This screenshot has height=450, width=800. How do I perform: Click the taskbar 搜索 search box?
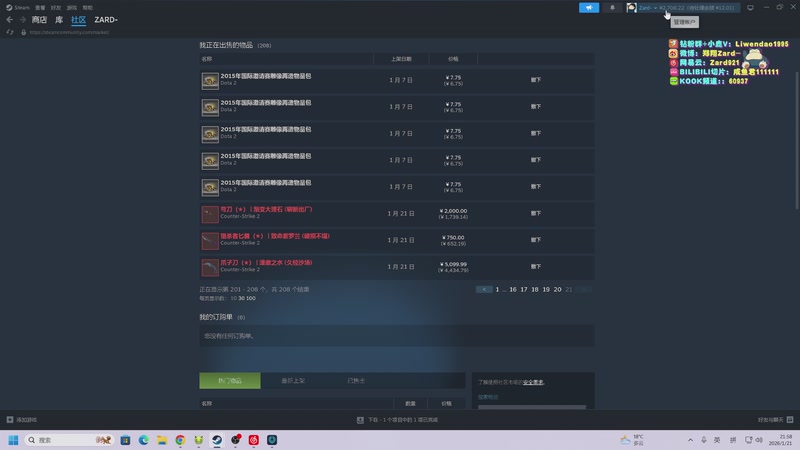click(69, 440)
